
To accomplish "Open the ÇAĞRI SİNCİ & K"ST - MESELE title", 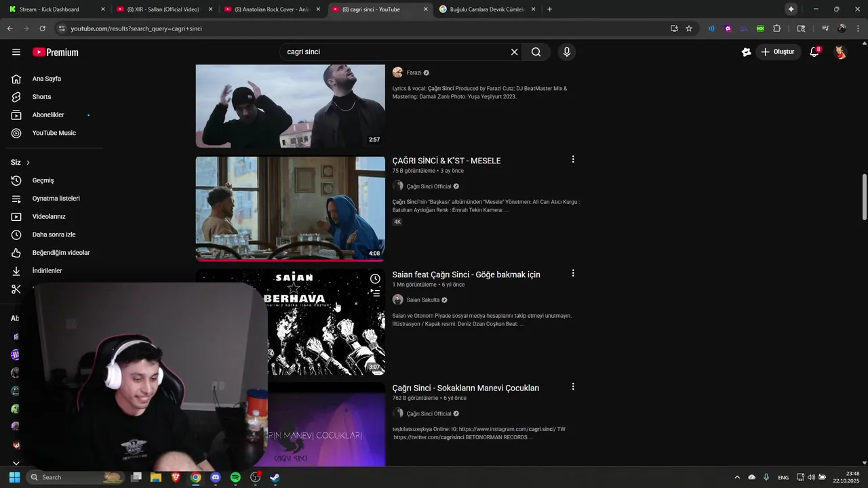I will [446, 161].
